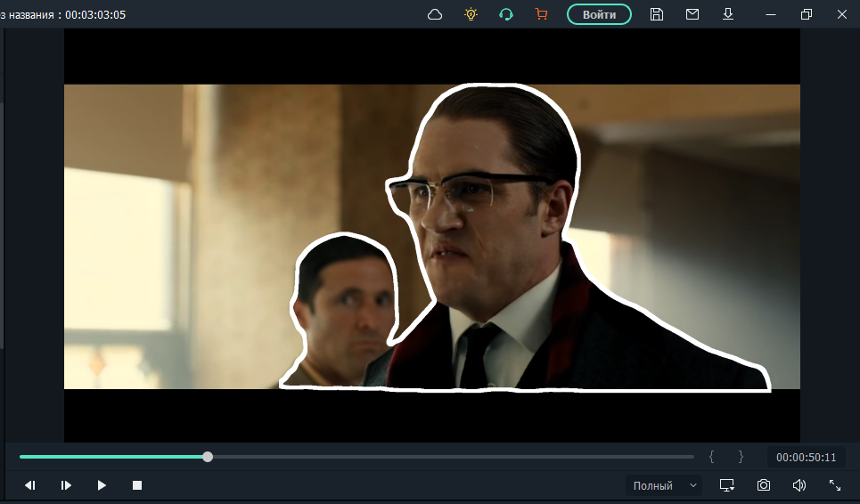Click the monitor display settings icon
The image size is (860, 504).
[727, 485]
